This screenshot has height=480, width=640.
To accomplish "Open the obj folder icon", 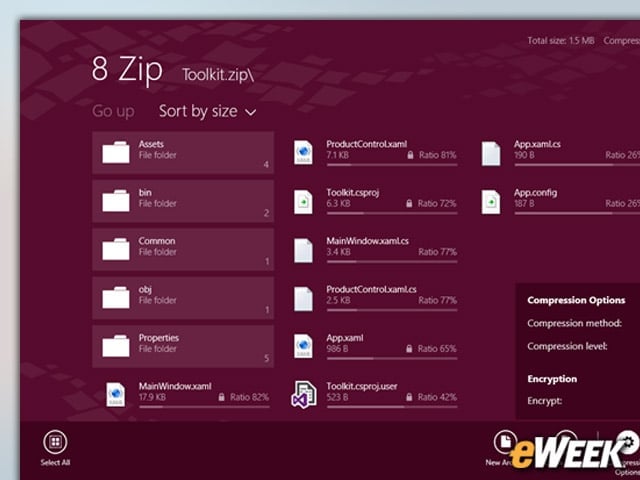I will pos(116,298).
